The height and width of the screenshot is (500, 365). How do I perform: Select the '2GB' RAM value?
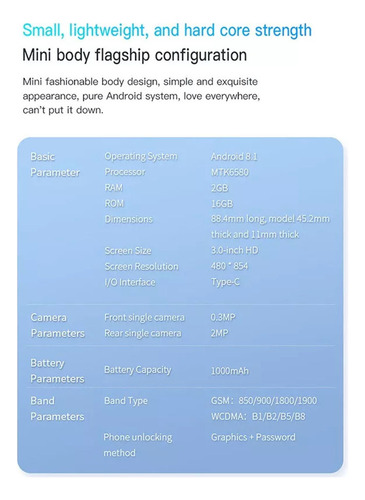pos(219,188)
